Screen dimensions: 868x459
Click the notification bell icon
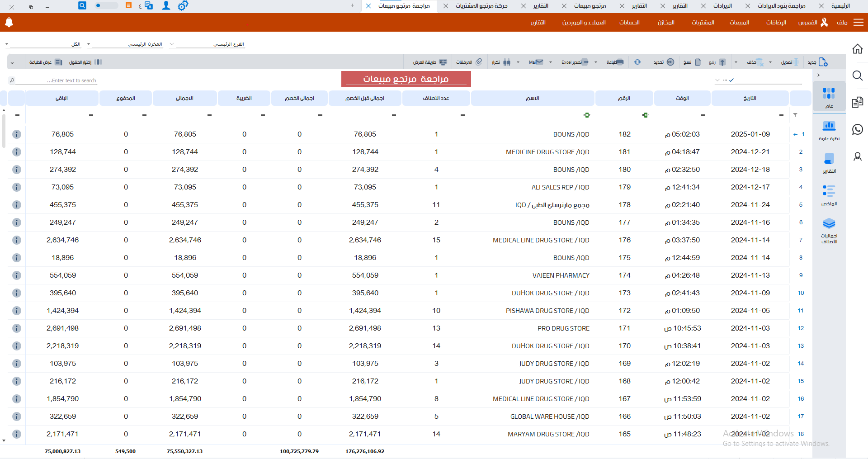click(9, 22)
